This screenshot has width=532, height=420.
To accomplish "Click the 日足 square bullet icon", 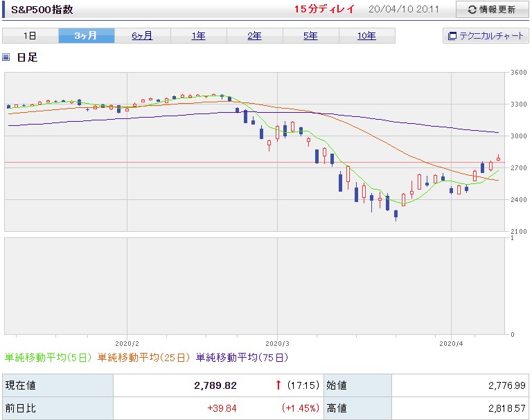I will pos(6,57).
